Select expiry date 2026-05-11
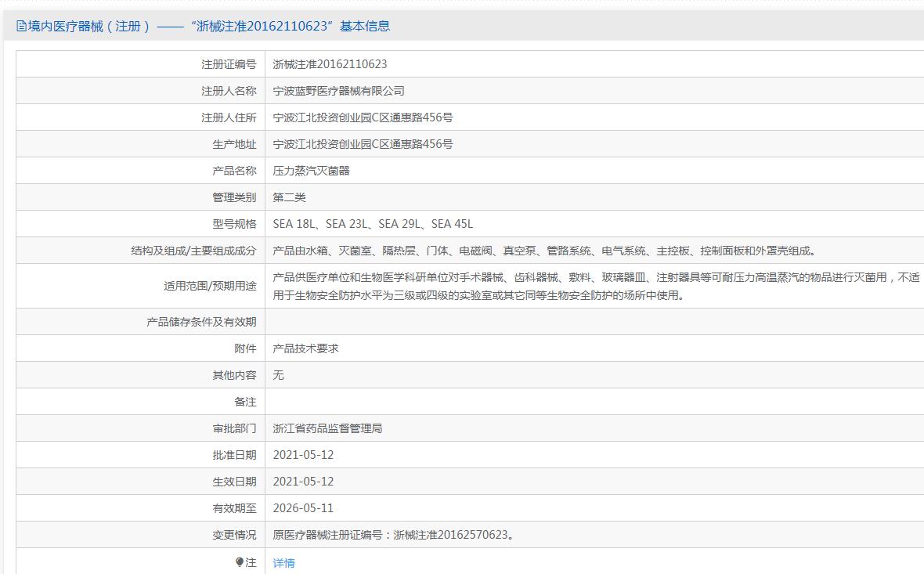 [304, 508]
